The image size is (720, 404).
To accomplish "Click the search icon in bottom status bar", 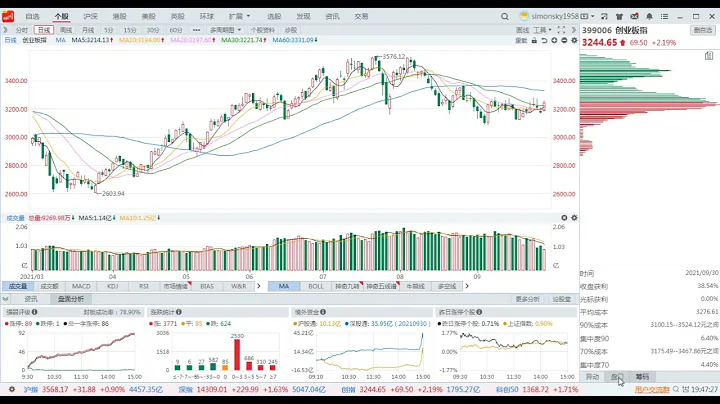I will 676,389.
